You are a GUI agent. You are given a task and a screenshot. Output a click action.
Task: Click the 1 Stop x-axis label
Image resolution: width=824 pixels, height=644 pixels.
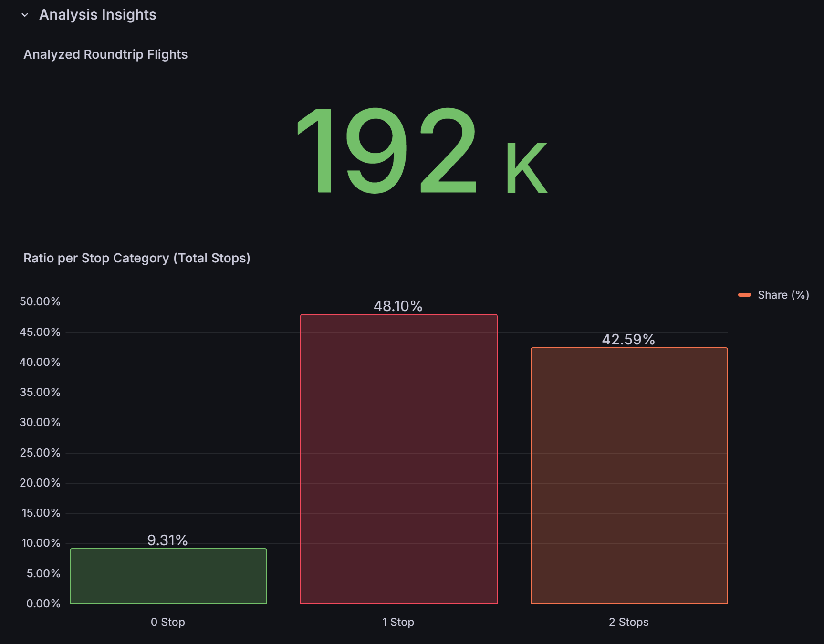(x=398, y=622)
